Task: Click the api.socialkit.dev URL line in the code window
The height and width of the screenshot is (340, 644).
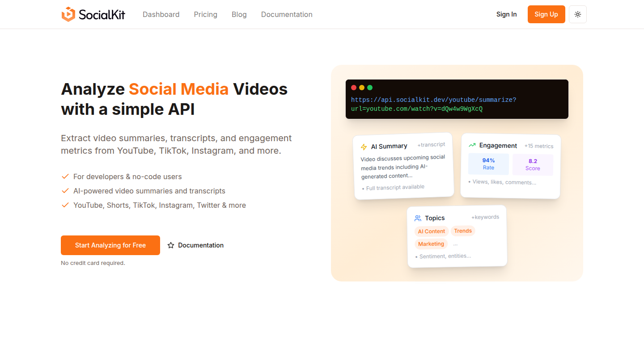Action: coord(433,100)
